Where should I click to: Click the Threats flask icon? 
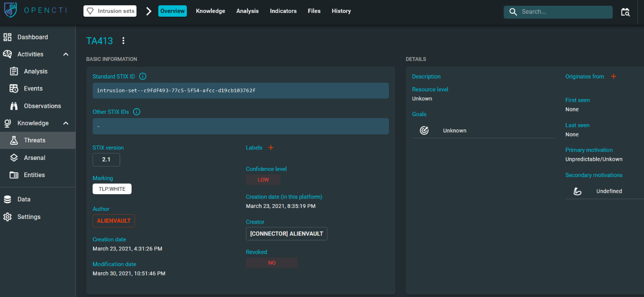point(14,140)
